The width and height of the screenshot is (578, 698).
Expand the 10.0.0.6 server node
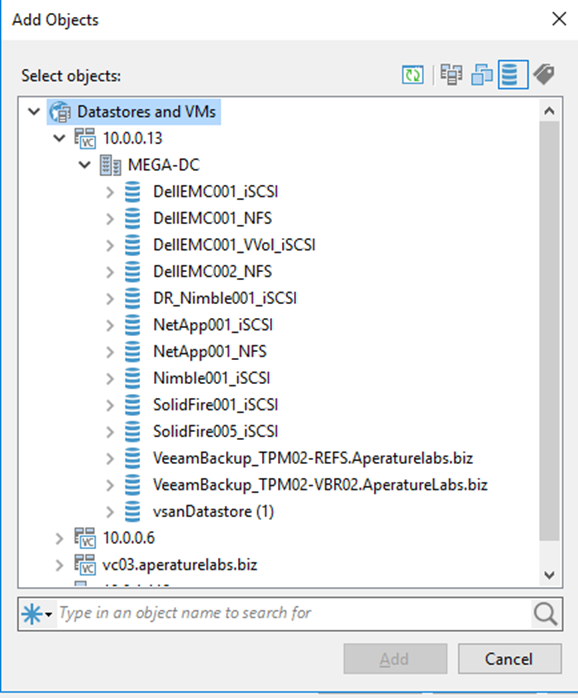click(59, 539)
